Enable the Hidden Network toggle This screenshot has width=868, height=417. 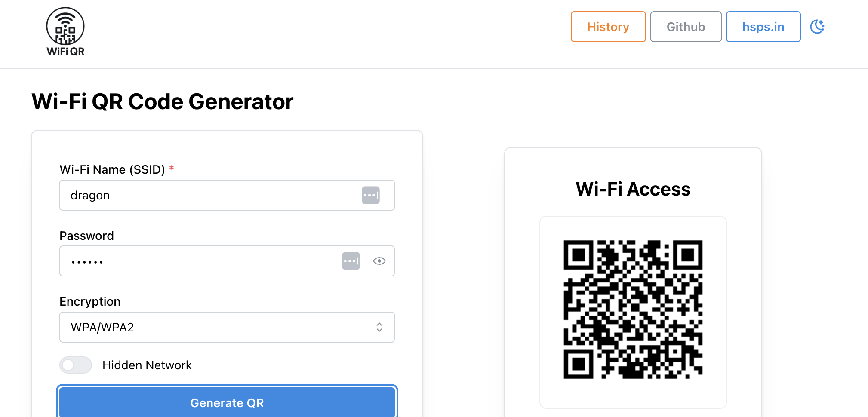click(75, 365)
